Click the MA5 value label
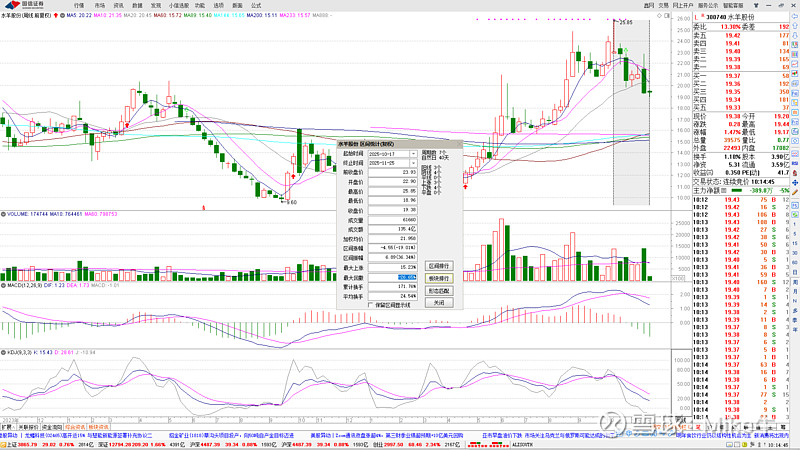Viewport: 800px width, 450px height. [x=79, y=15]
